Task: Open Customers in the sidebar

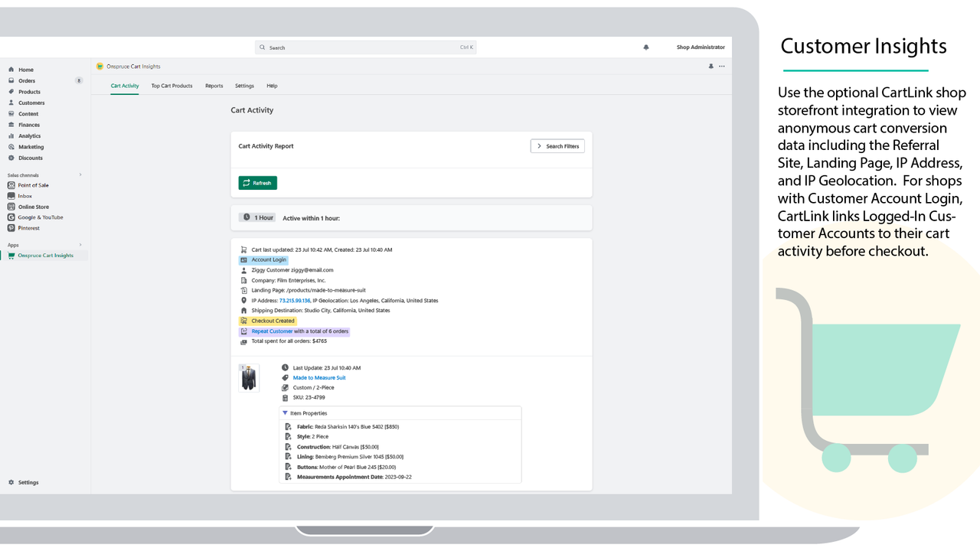Action: click(x=31, y=103)
